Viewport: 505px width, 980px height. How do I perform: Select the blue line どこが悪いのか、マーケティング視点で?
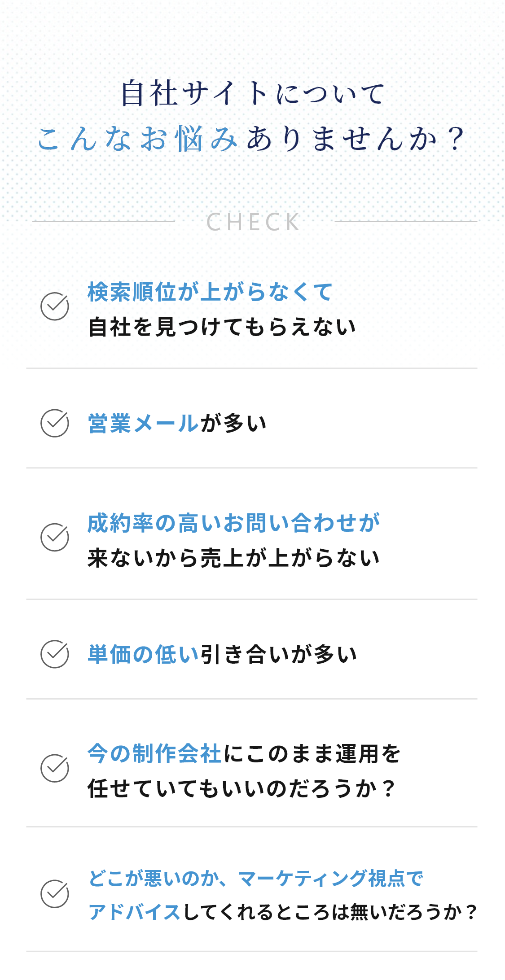(256, 878)
